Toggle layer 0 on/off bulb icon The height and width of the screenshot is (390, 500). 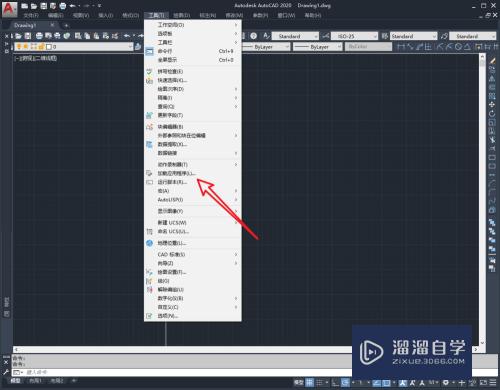pos(19,47)
